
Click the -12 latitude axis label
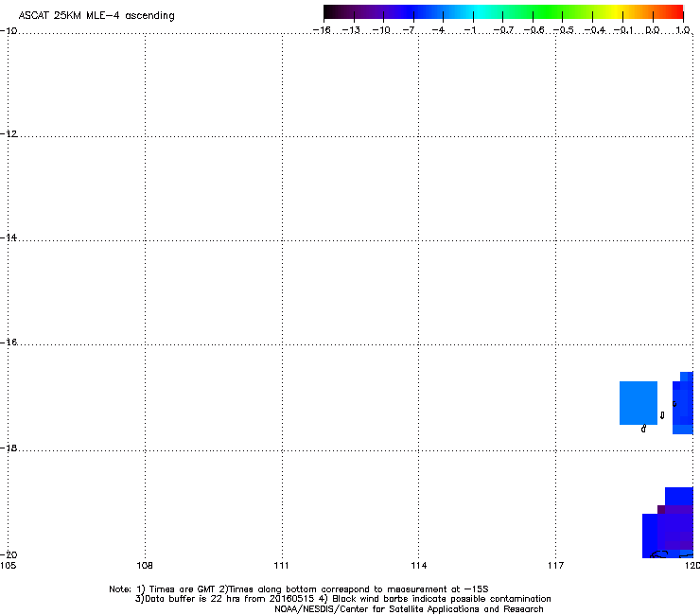(x=9, y=134)
